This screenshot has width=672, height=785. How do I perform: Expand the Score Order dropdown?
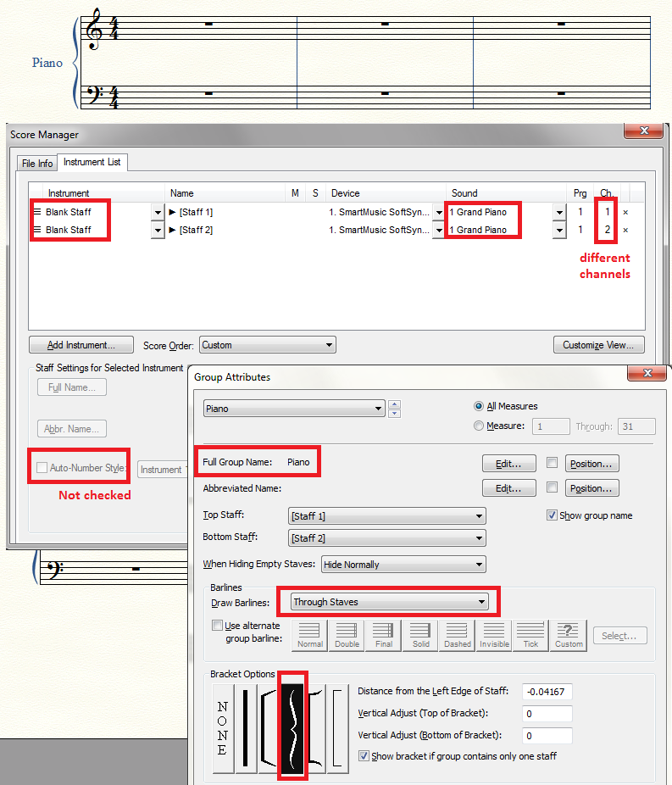click(268, 345)
